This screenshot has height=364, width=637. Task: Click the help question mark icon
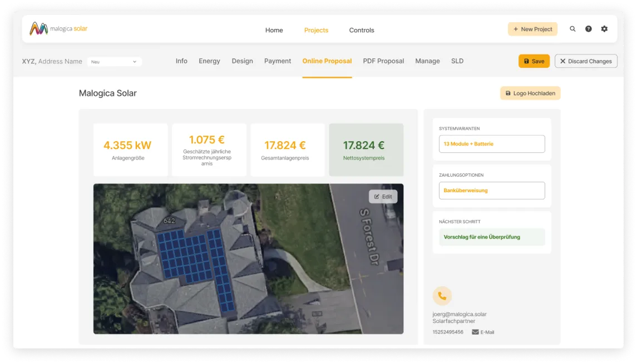click(x=589, y=29)
